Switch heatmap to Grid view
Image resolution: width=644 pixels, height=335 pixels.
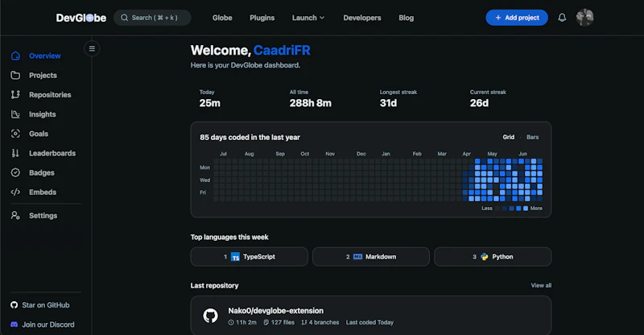(x=509, y=137)
